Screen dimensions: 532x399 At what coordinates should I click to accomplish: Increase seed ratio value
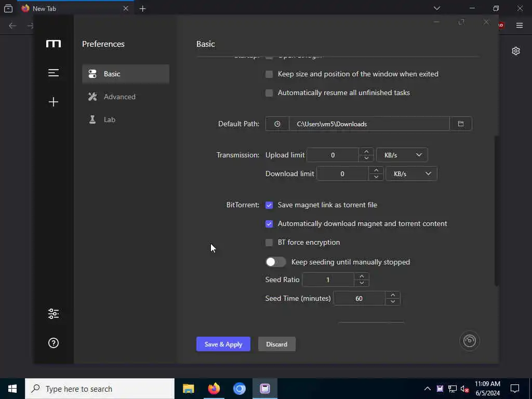pyautogui.click(x=362, y=276)
